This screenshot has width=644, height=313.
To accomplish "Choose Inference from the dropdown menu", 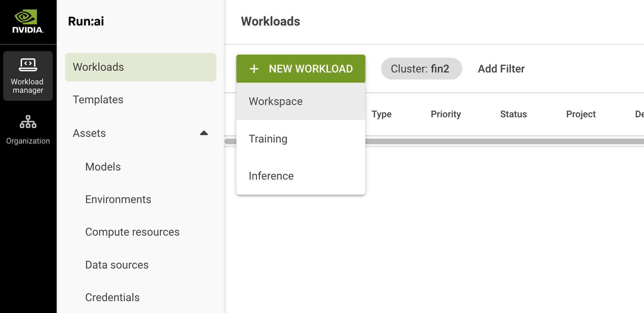I will pos(301,176).
